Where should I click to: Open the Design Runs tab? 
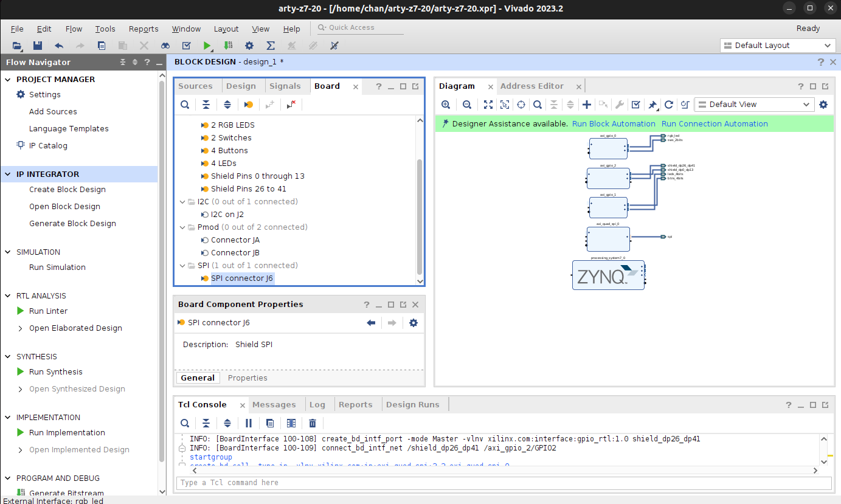pos(413,405)
